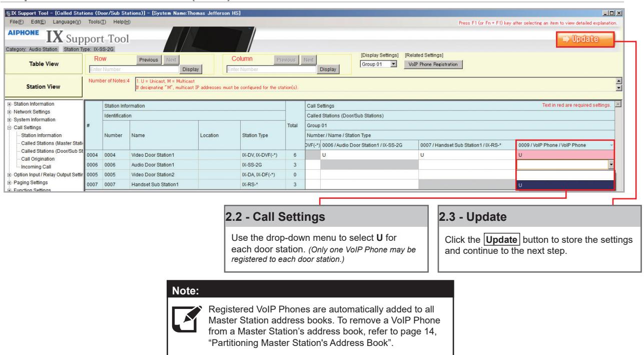Click the Row Display button
The image size is (644, 355).
190,70
